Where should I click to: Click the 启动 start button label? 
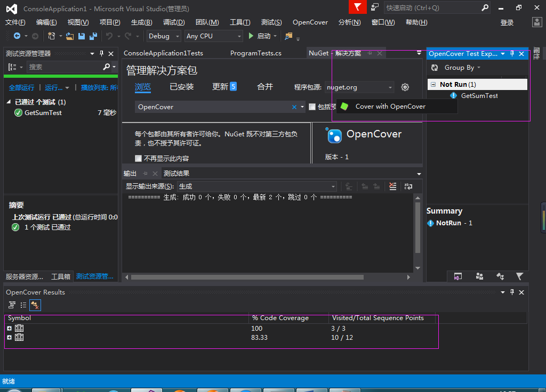tap(263, 36)
